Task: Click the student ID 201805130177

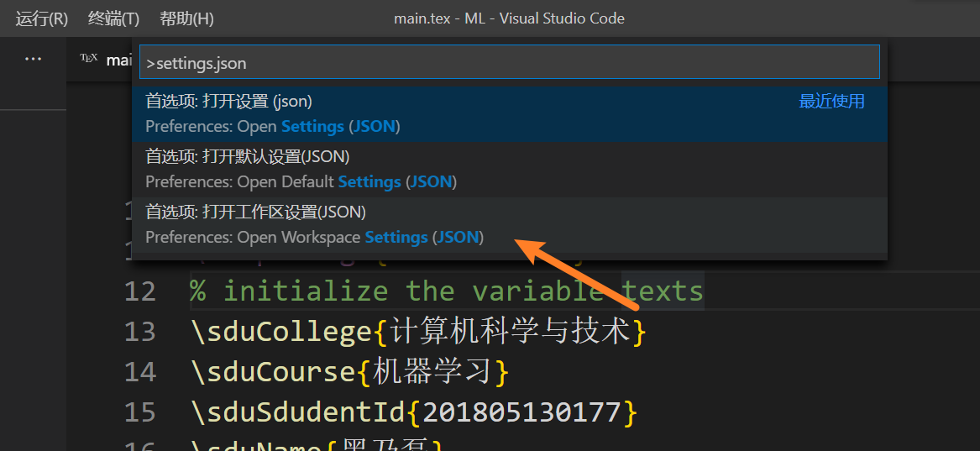Action: tap(521, 412)
